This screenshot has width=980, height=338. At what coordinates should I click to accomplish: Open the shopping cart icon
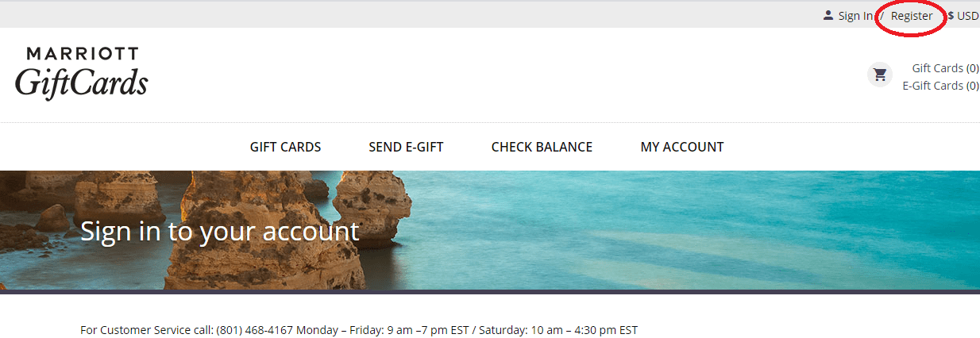click(880, 75)
